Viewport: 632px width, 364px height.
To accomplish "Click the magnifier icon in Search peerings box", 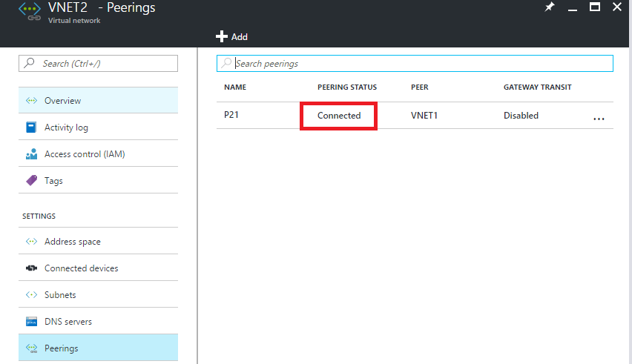I will [226, 63].
